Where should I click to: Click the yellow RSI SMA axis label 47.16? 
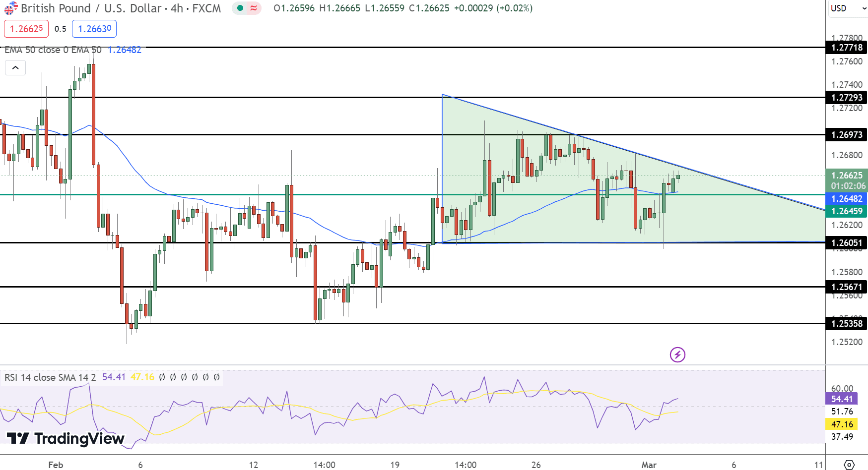tap(842, 424)
